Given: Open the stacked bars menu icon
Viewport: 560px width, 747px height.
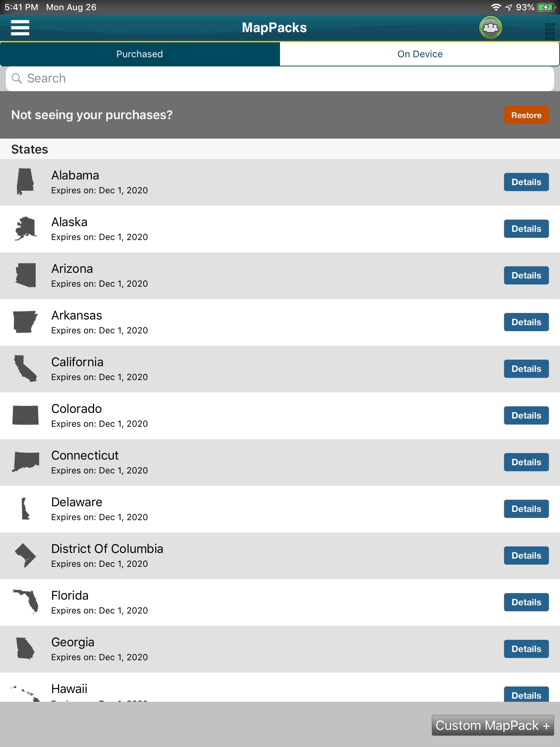Looking at the screenshot, I should click(549, 31).
